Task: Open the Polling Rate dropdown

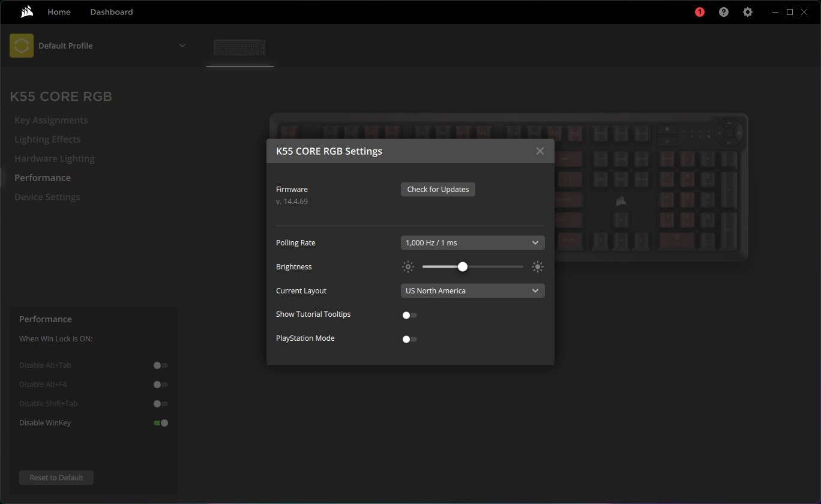Action: [473, 243]
